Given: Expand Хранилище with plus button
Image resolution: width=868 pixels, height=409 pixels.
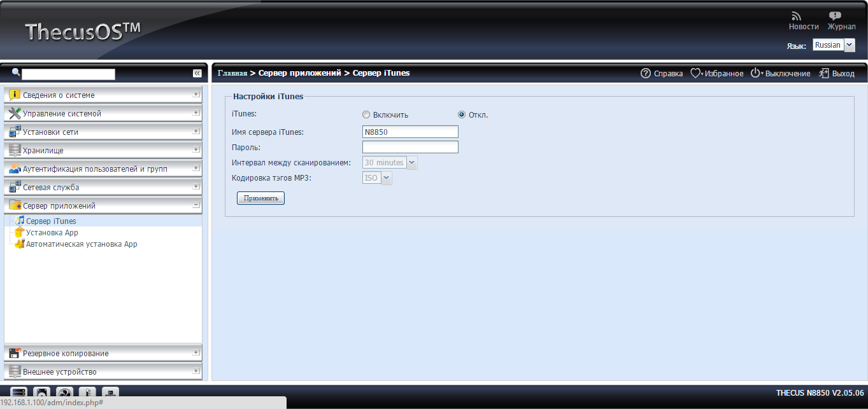Looking at the screenshot, I should 196,149.
